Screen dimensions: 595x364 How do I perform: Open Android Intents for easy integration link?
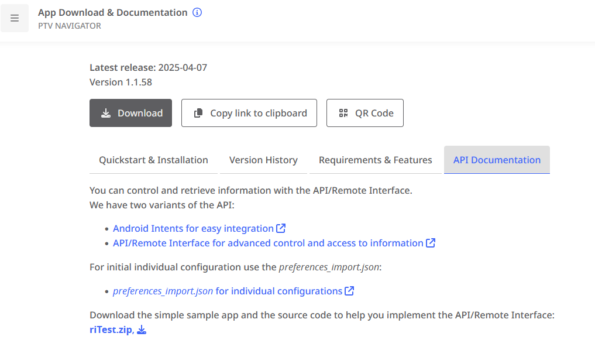[193, 228]
